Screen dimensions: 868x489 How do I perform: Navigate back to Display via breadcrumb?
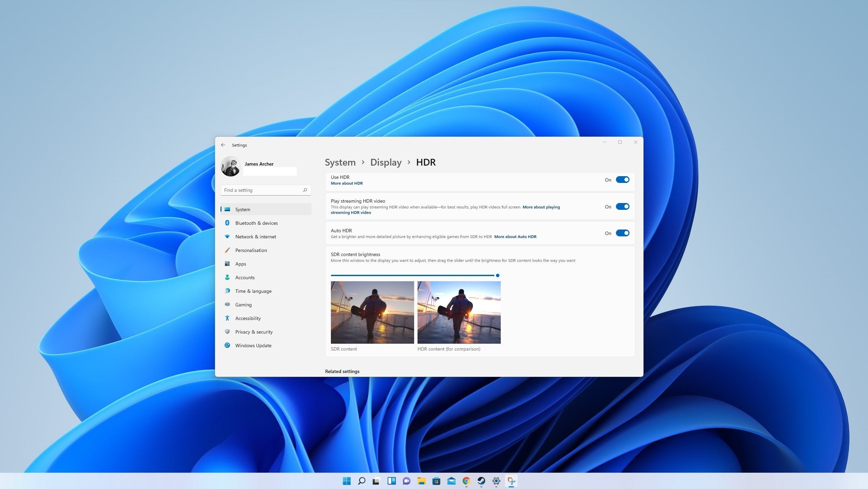(385, 162)
